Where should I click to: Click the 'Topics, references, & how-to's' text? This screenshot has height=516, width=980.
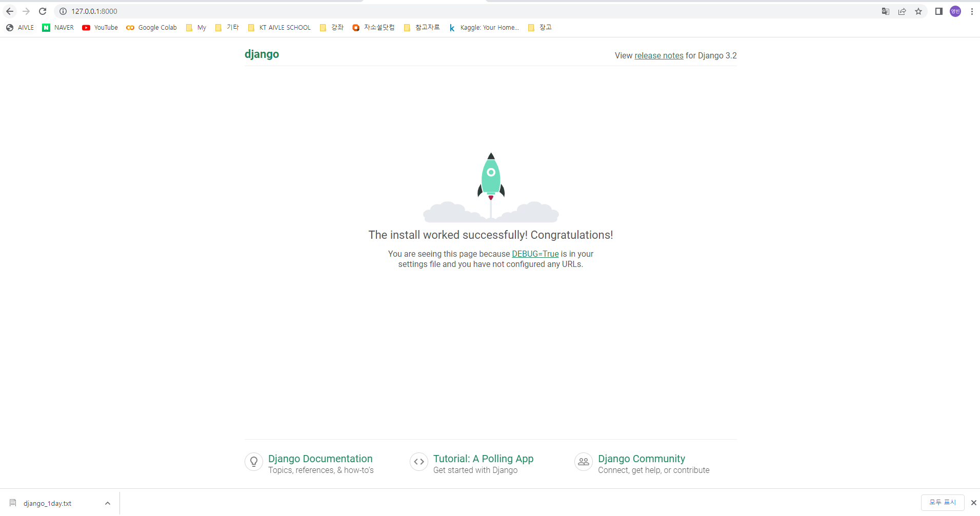(321, 470)
